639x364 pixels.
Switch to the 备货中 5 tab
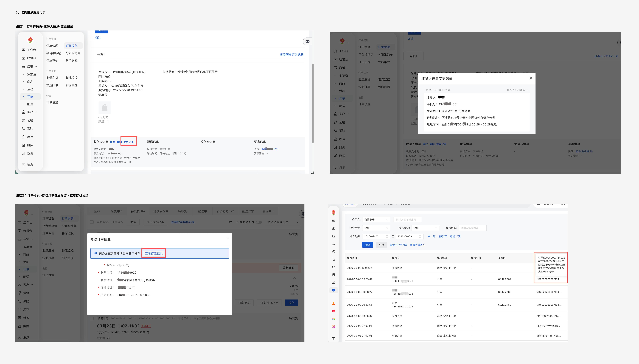(x=117, y=211)
